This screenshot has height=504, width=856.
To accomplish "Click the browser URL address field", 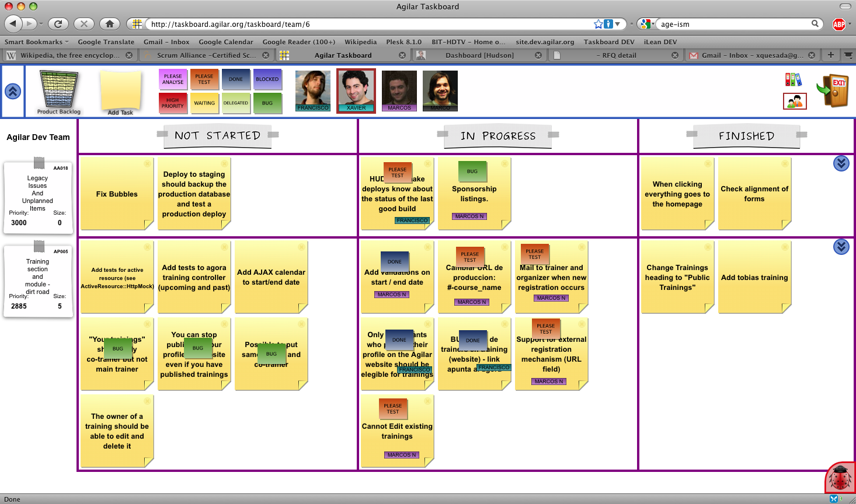I will tap(368, 24).
